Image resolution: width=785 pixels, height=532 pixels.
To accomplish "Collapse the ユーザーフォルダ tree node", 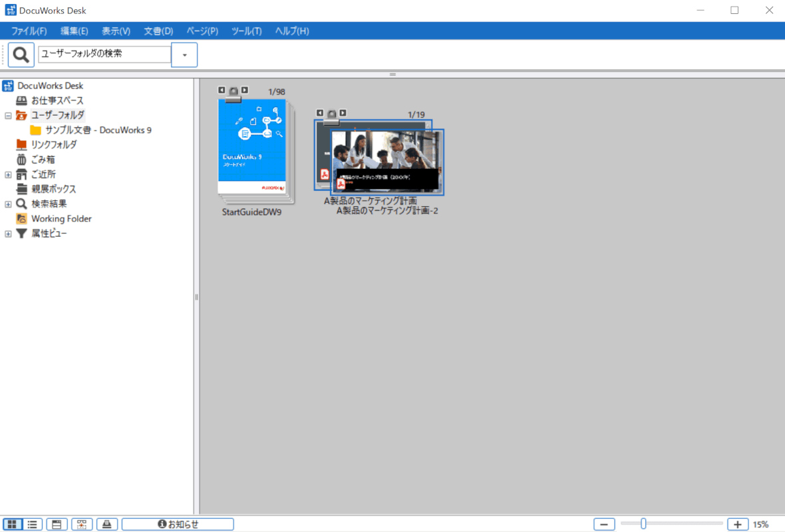I will (x=8, y=115).
